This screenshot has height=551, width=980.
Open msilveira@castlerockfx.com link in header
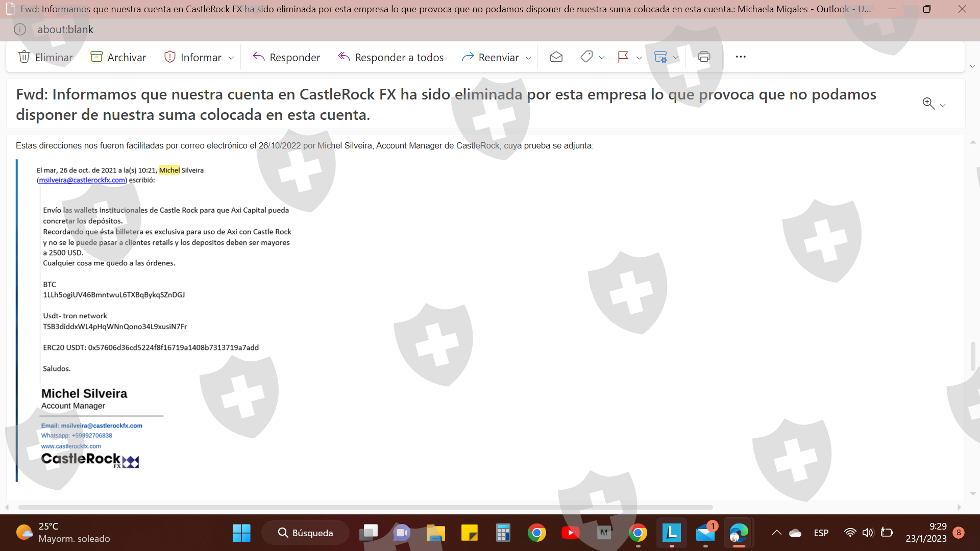82,180
